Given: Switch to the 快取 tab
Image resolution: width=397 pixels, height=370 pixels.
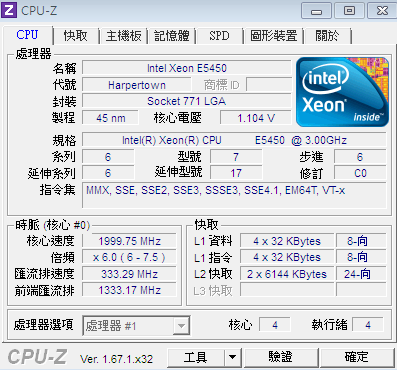Looking at the screenshot, I should pos(76,36).
